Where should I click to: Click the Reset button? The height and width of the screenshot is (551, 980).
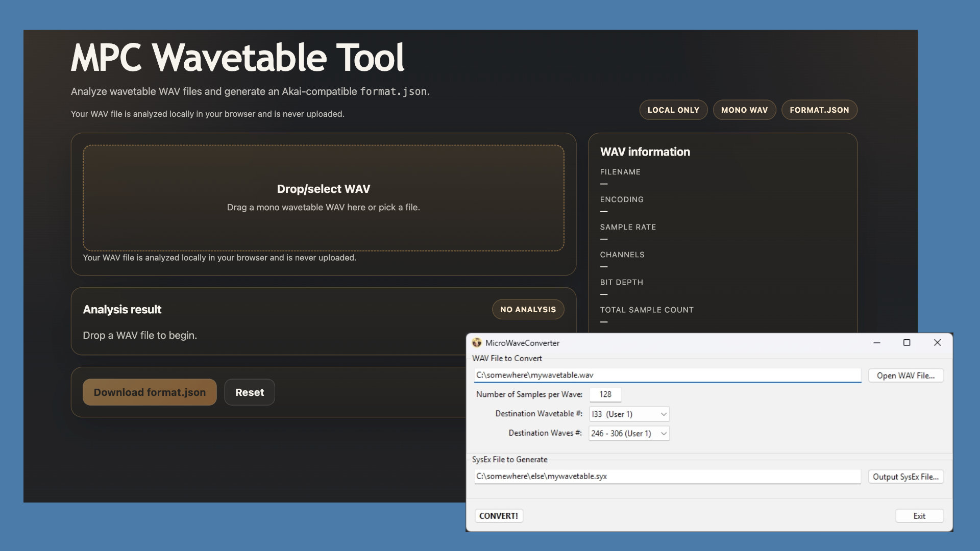250,392
